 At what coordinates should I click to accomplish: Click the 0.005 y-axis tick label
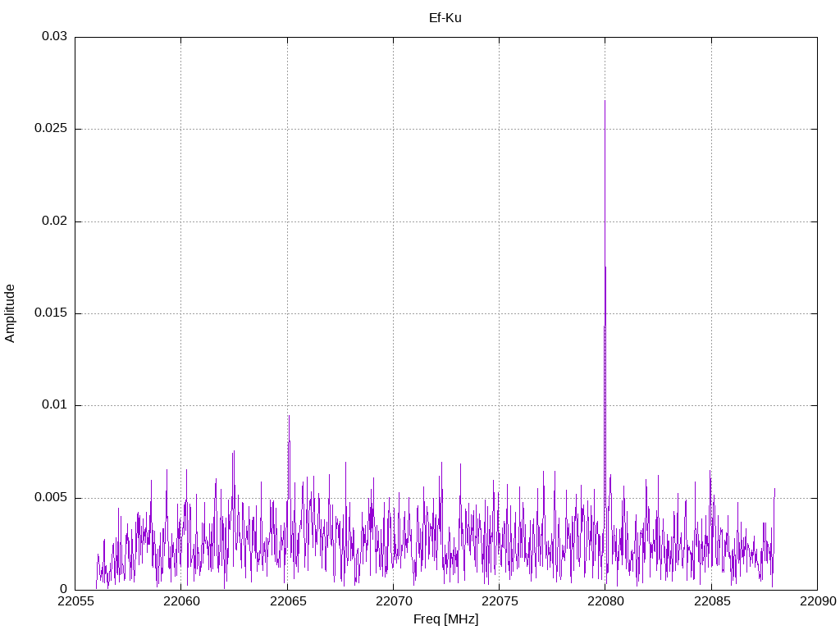[x=50, y=498]
